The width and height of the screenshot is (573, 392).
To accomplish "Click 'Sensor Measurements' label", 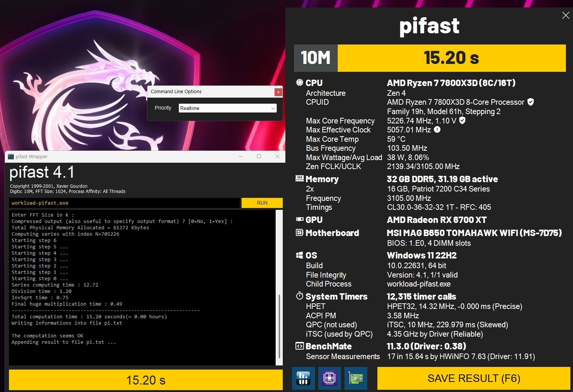I will click(x=343, y=356).
